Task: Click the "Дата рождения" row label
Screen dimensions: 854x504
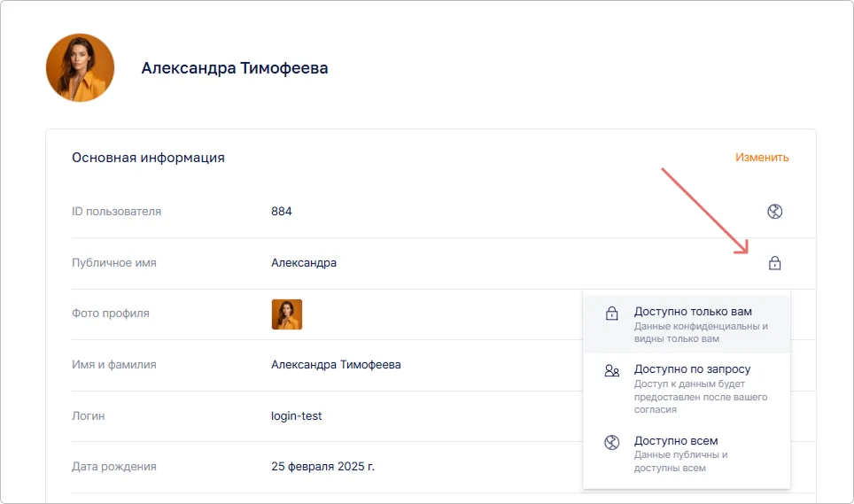Action: tap(113, 467)
